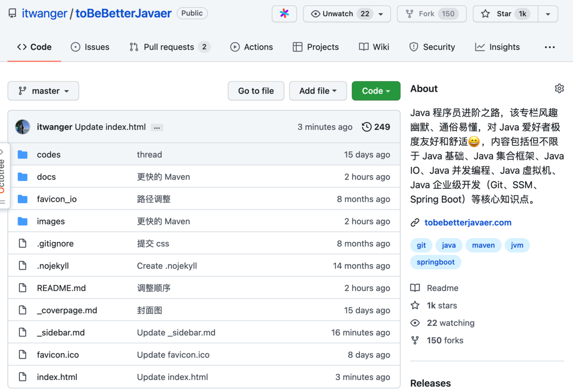Expand commit message ellipsis button
Viewport: 573px width, 392px height.
click(x=157, y=127)
